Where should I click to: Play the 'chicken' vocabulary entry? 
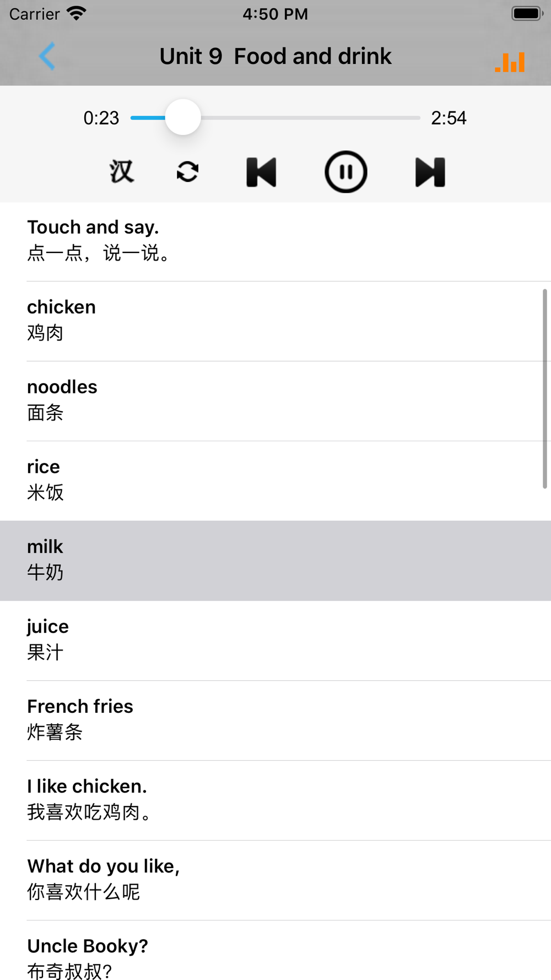275,321
